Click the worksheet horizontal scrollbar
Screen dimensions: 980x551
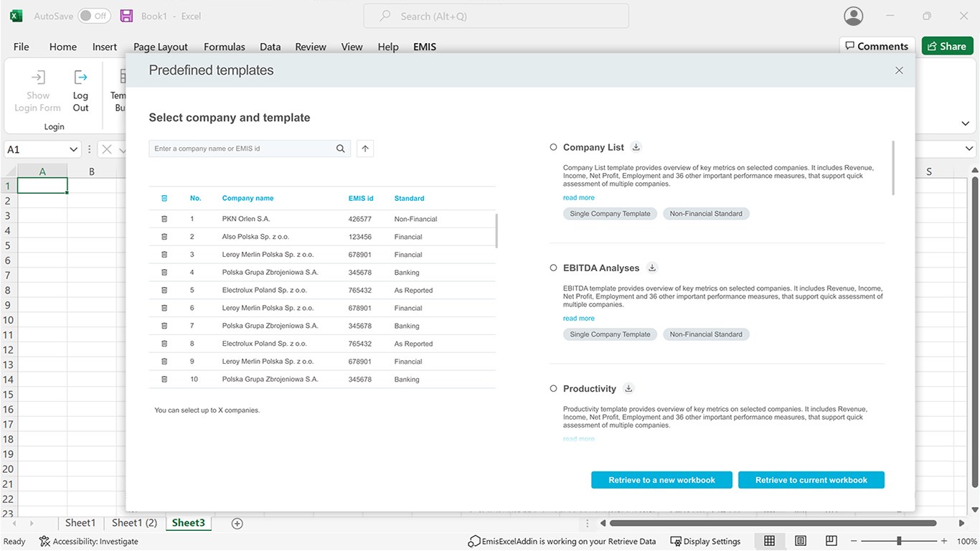tap(773, 523)
